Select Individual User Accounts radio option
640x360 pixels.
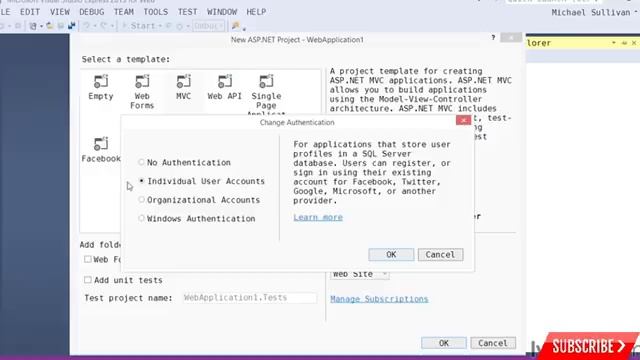(x=141, y=181)
